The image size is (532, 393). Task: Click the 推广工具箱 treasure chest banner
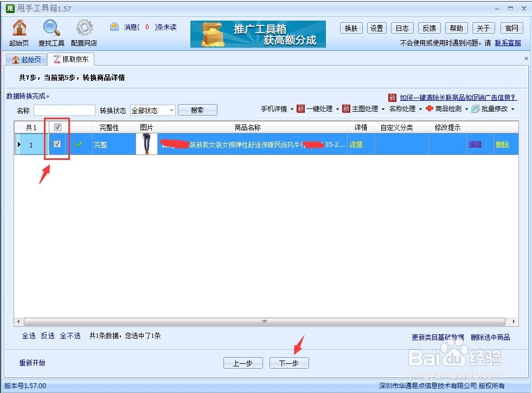point(258,34)
